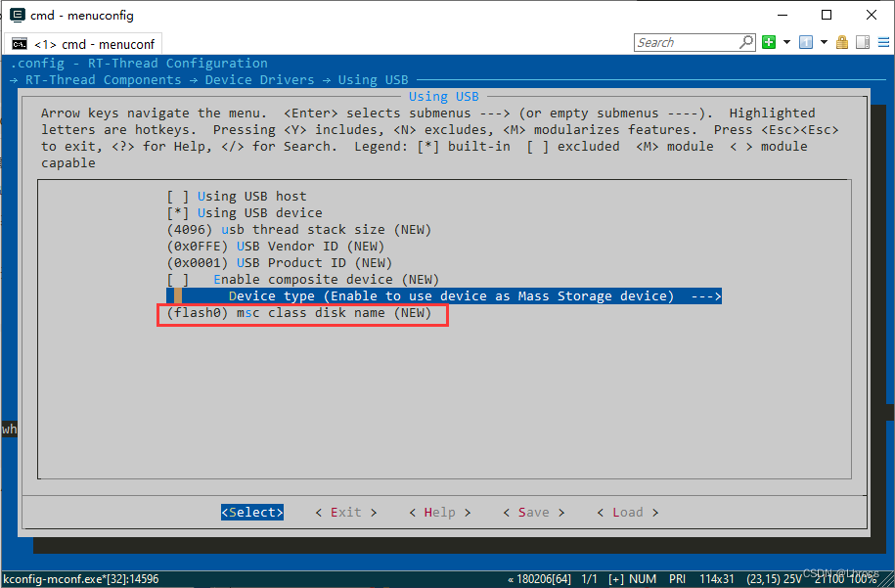The image size is (895, 588).
Task: Select the '<1> cmd - menuconf' tab
Action: 83,44
